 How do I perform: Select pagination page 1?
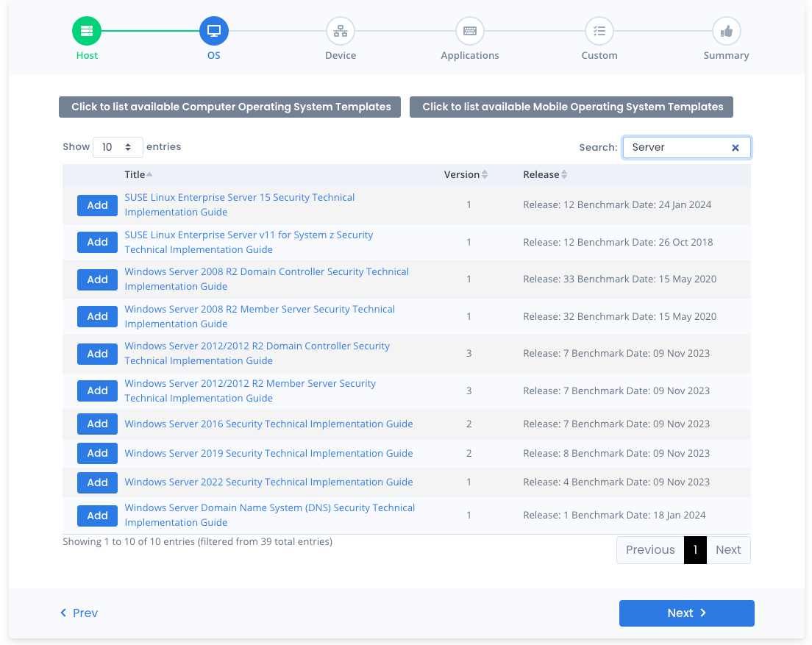695,549
